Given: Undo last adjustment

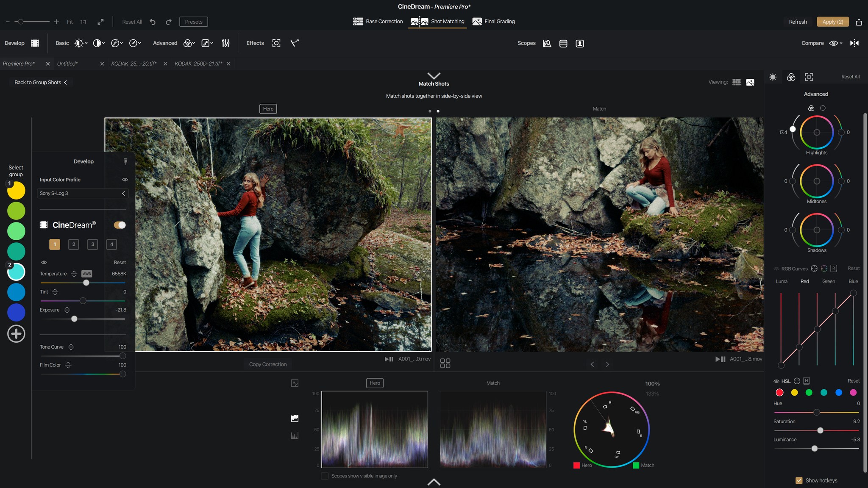Looking at the screenshot, I should pos(153,22).
